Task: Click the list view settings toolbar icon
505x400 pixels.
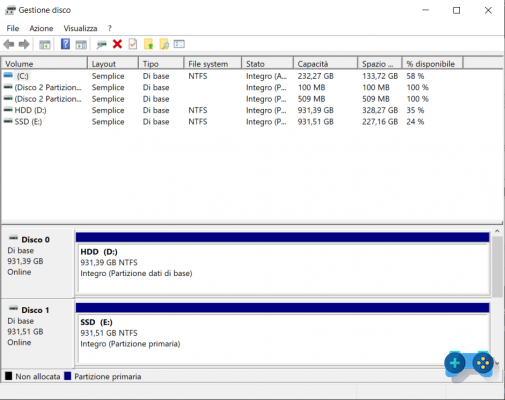Action: pos(179,44)
